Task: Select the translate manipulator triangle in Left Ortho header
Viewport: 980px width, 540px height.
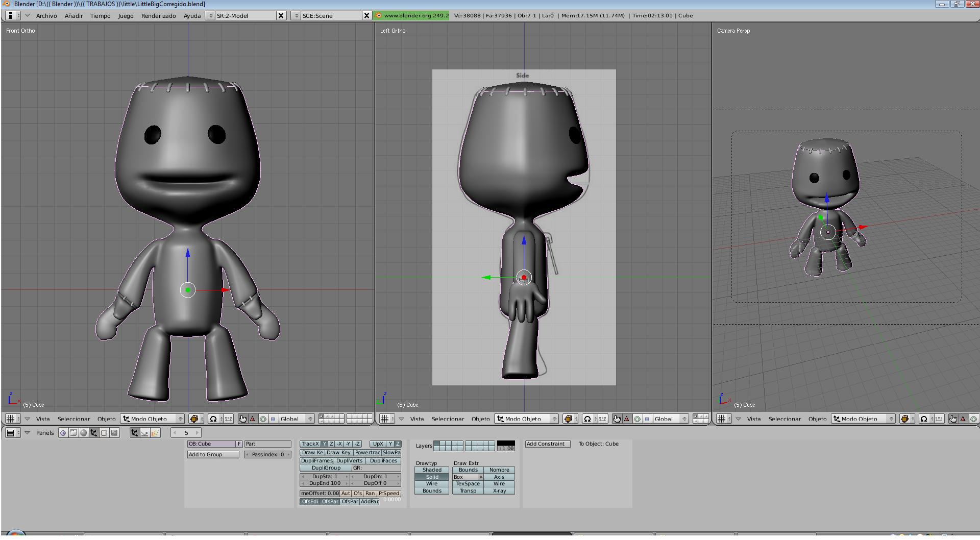Action: click(626, 419)
